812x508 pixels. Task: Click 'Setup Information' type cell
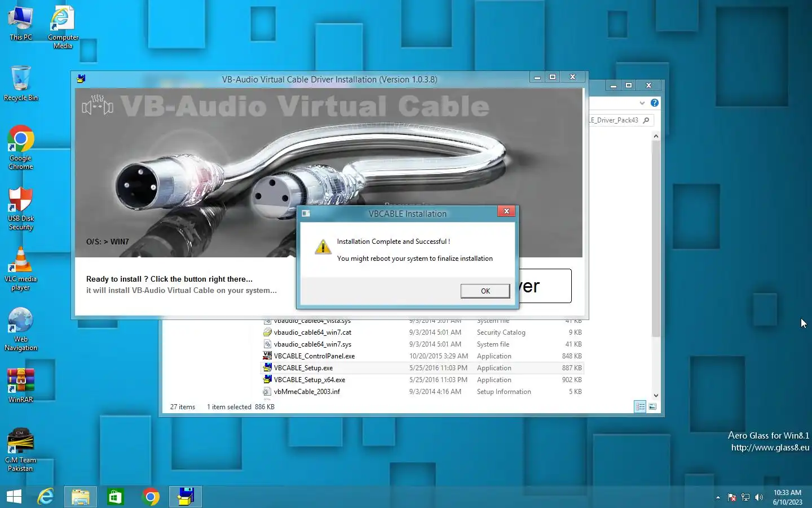pyautogui.click(x=504, y=392)
